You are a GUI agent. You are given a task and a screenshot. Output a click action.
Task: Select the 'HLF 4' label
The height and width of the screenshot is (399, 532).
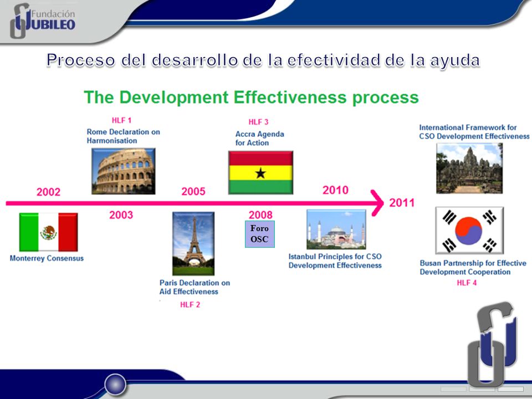467,283
